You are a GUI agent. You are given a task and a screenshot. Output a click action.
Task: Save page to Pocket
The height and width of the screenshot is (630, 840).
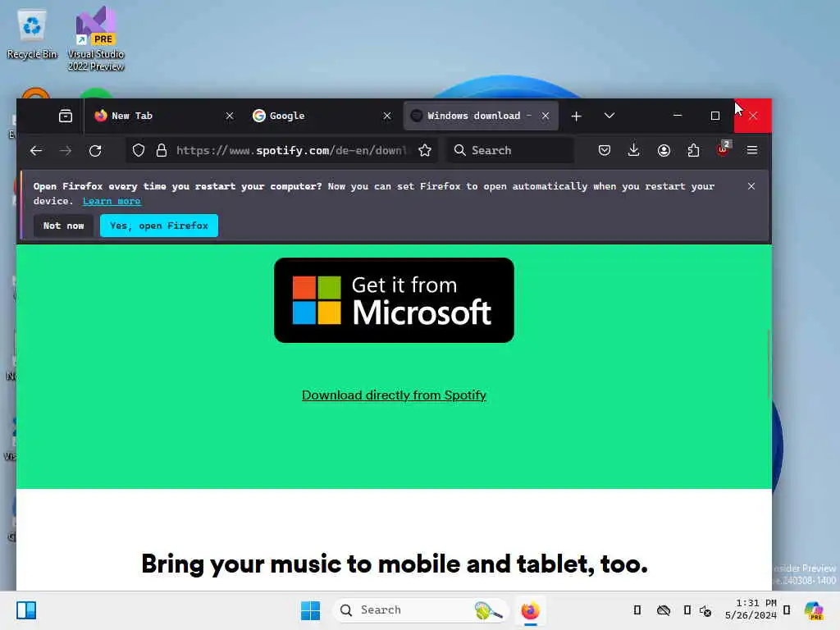pos(605,151)
